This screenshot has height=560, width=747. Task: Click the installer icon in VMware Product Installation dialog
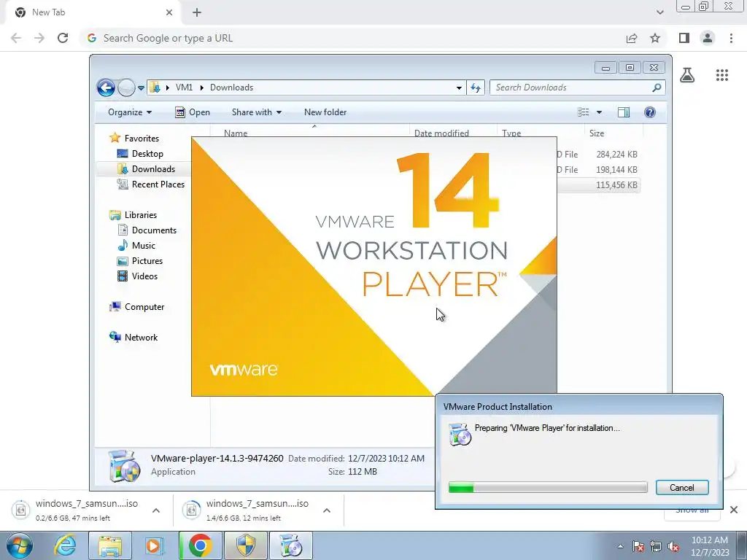(x=460, y=435)
